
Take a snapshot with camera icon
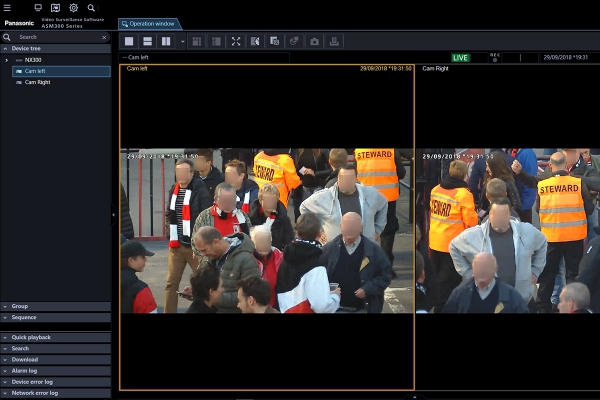click(x=315, y=41)
